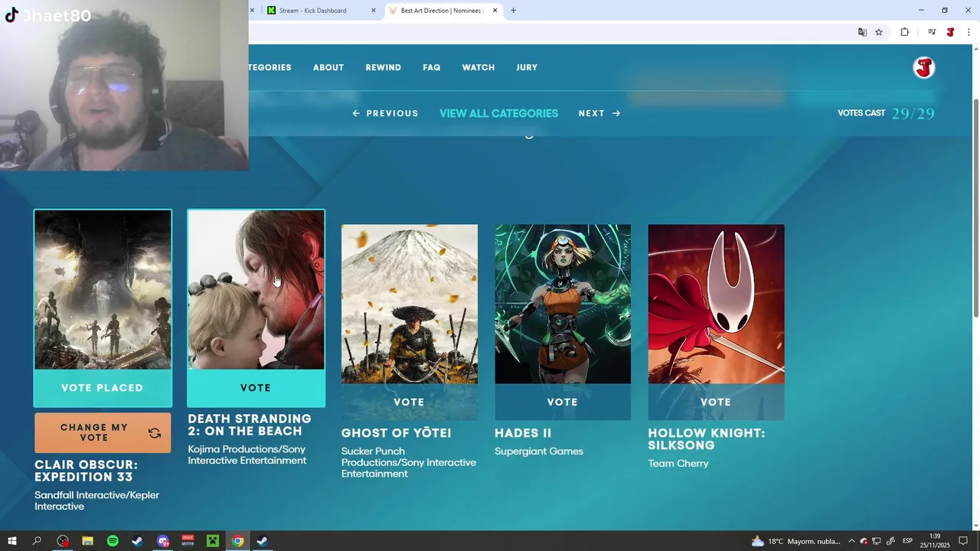The height and width of the screenshot is (551, 980).
Task: Open the first Steam icon next to Spotify
Action: (x=137, y=541)
